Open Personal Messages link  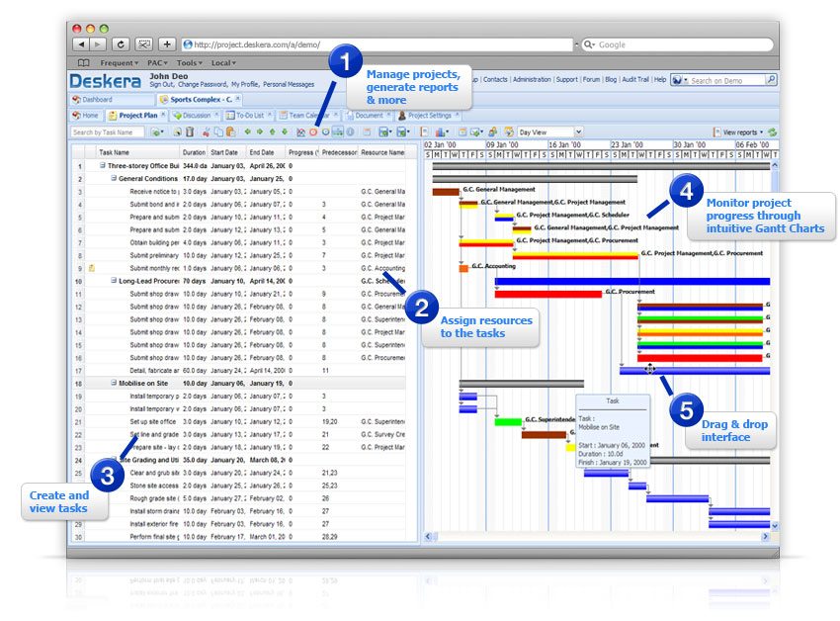point(289,85)
